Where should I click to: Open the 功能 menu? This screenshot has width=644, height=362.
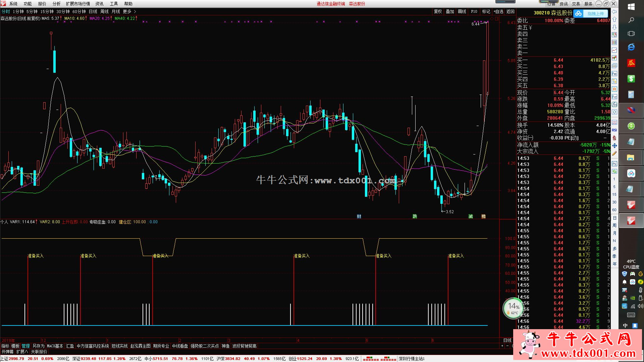point(28,4)
